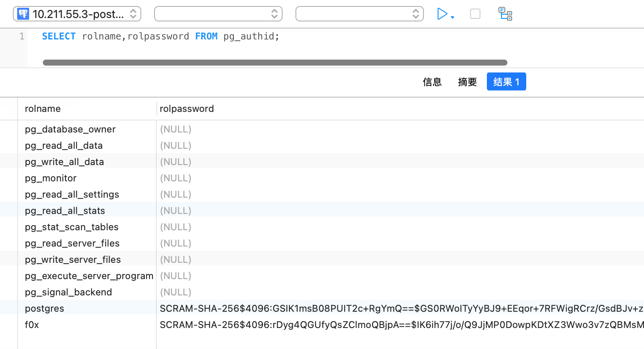
Task: Open the rightmost schema dropdown
Action: [x=359, y=13]
